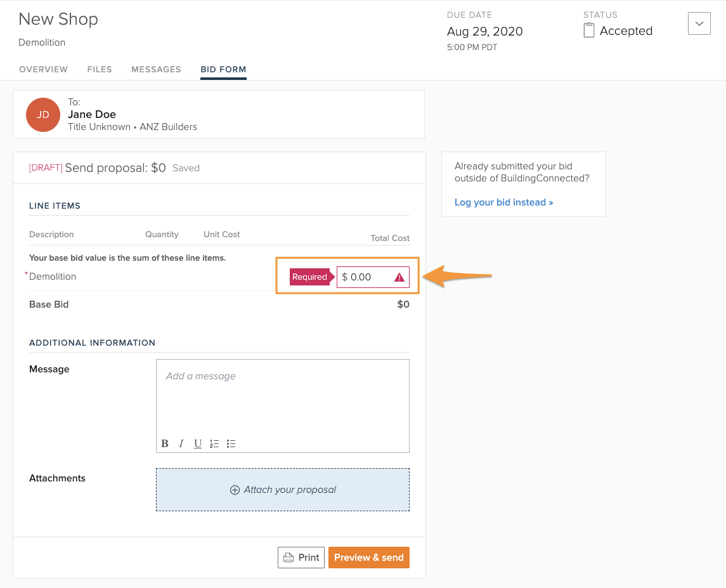Click the clipboard icon beside Accepted status
This screenshot has width=726, height=588.
(x=589, y=30)
